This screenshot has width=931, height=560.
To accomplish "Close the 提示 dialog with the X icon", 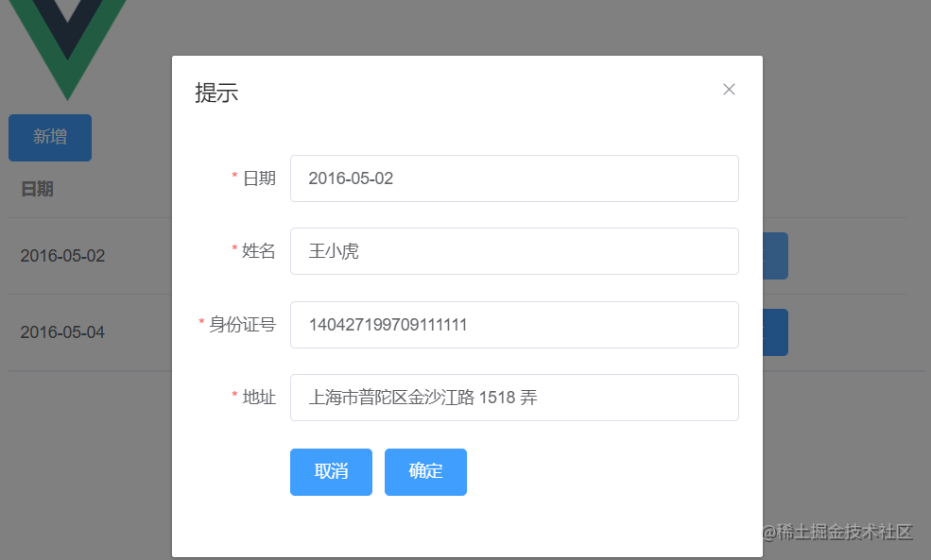I will [729, 89].
